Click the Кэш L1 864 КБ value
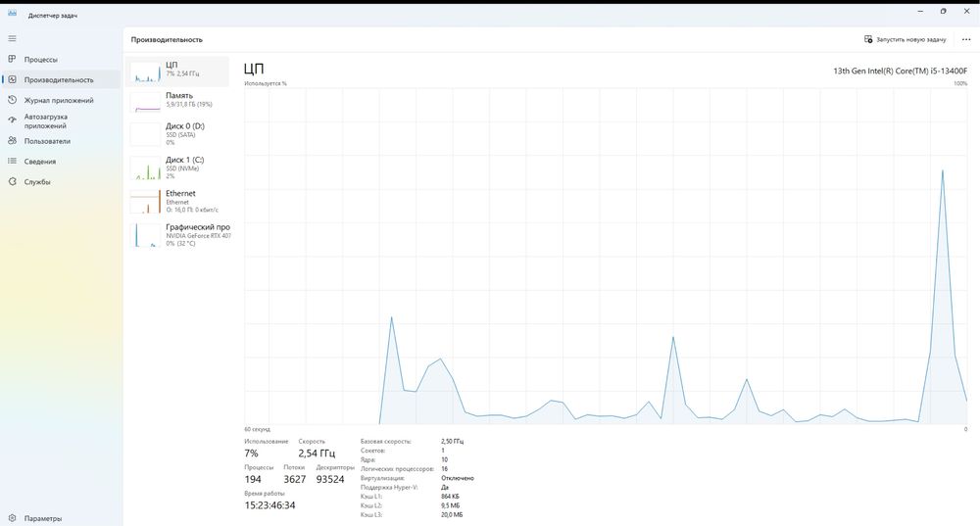Screen dimensions: 980x526 450,496
